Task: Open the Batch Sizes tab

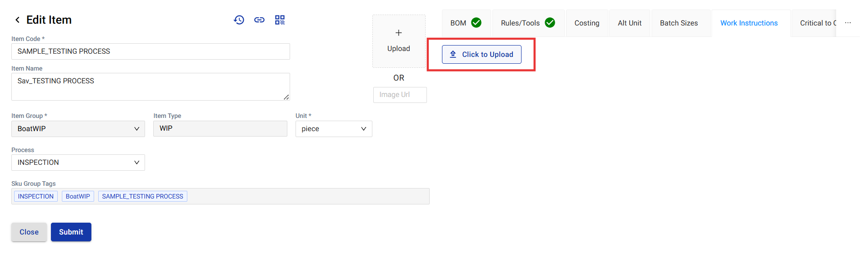Action: point(678,23)
